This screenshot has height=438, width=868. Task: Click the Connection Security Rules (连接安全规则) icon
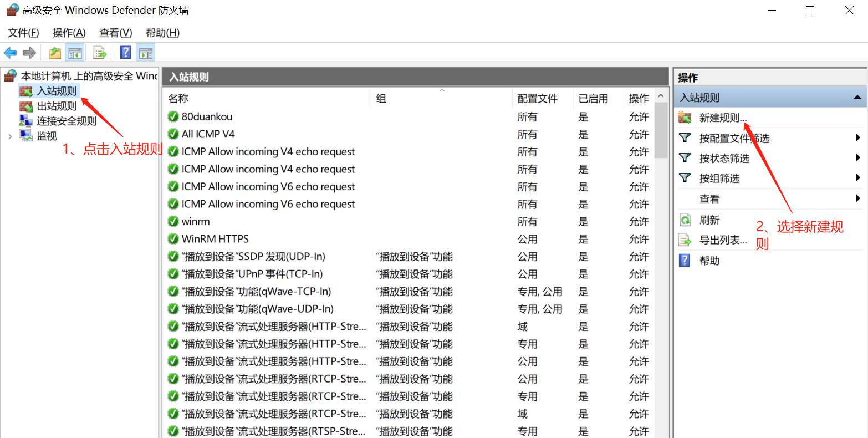pyautogui.click(x=26, y=121)
